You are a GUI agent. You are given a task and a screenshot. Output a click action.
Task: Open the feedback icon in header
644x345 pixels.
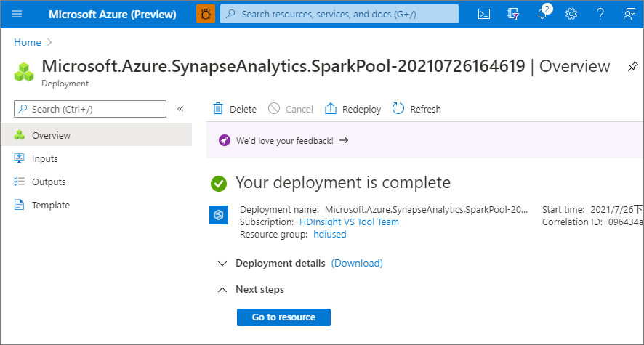click(x=629, y=14)
